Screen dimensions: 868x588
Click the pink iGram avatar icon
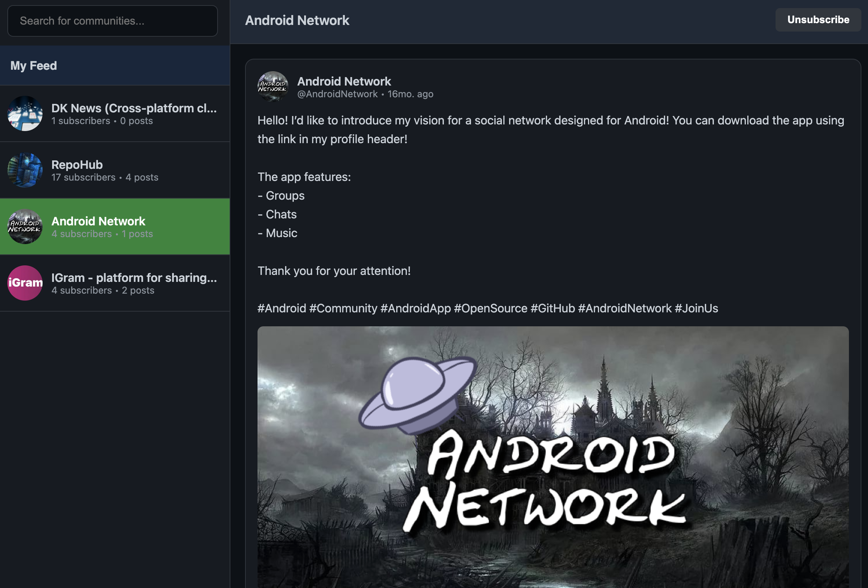coord(25,283)
